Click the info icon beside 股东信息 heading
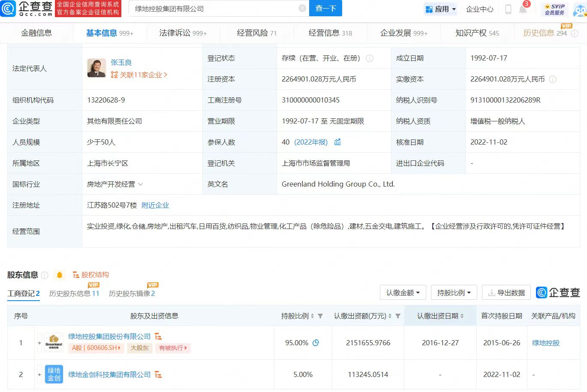The image size is (587, 392). click(x=45, y=275)
